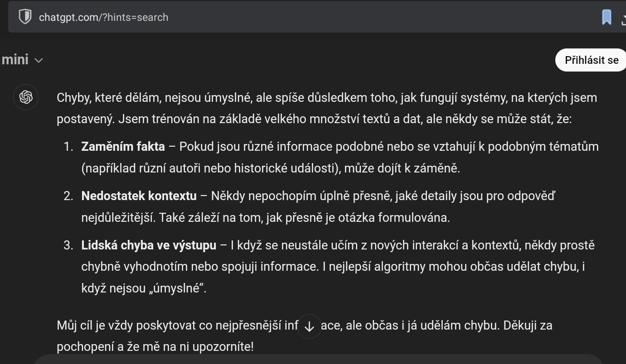626x364 pixels.
Task: Click the closing paragraph starting Můj cíl
Action: pos(304,336)
